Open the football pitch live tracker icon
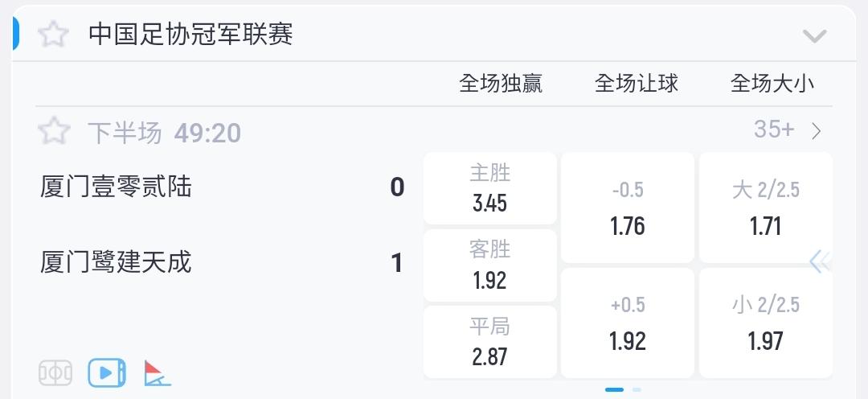Screen dimensions: 868x399 (55, 372)
